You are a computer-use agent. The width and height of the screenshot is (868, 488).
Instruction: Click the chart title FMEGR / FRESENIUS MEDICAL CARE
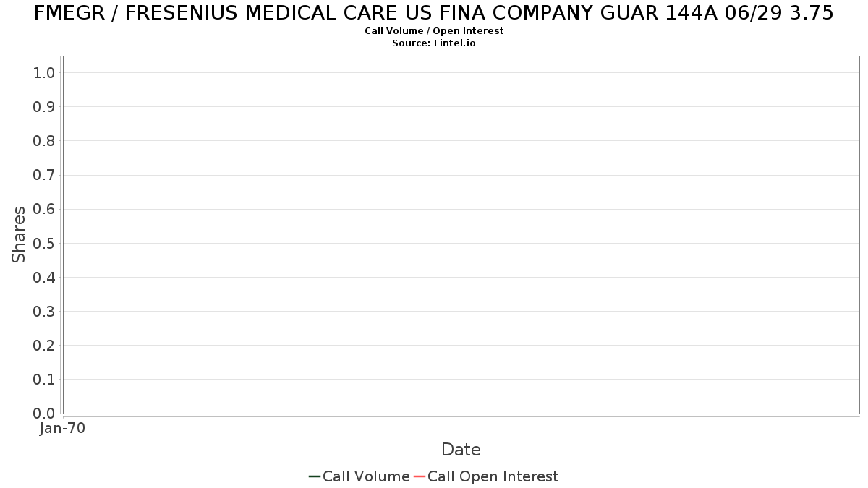tap(434, 13)
